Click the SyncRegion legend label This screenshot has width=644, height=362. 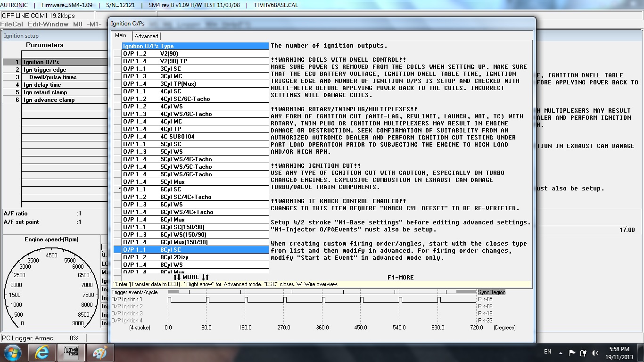tap(491, 292)
